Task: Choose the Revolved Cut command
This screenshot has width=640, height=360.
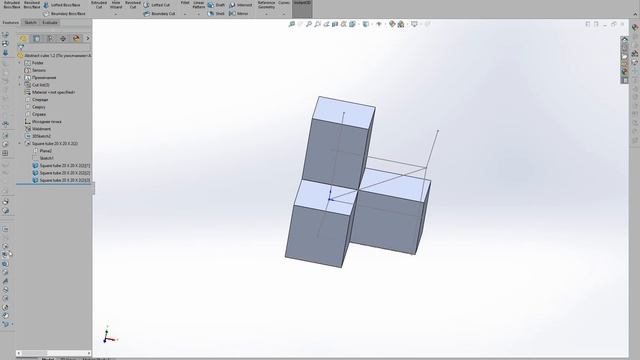Action: [133, 4]
